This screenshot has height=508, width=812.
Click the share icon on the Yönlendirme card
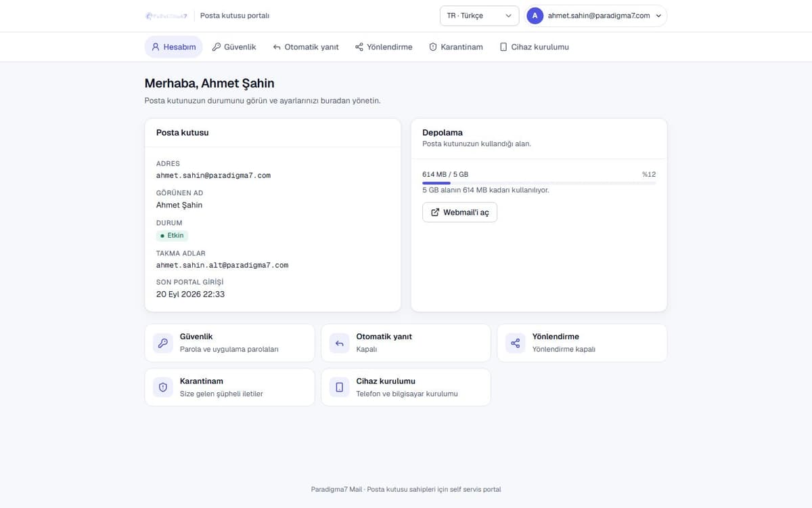(515, 343)
